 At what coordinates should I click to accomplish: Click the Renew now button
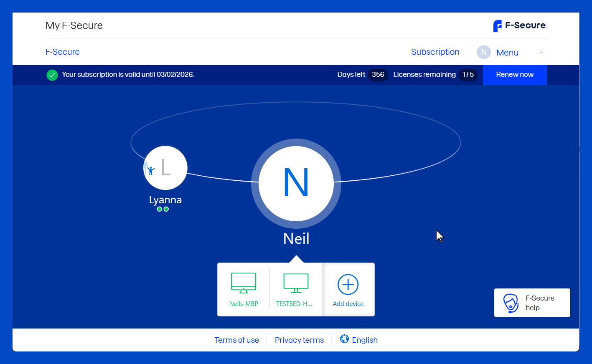pyautogui.click(x=515, y=75)
